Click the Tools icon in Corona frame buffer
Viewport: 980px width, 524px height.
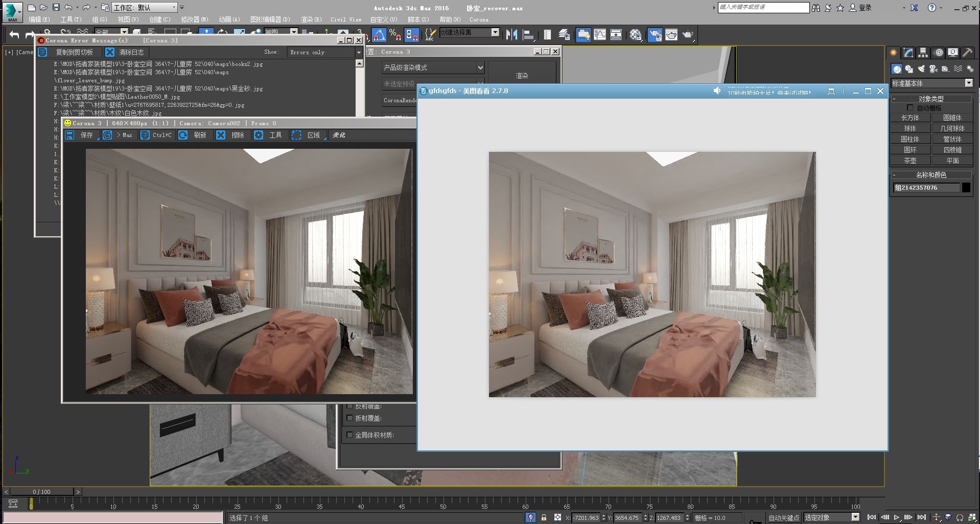tap(259, 135)
